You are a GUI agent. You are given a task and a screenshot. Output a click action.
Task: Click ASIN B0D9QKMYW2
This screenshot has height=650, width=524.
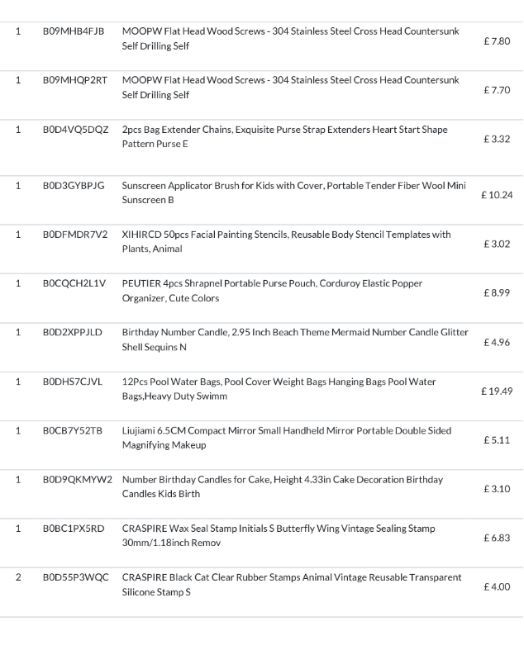click(x=78, y=480)
